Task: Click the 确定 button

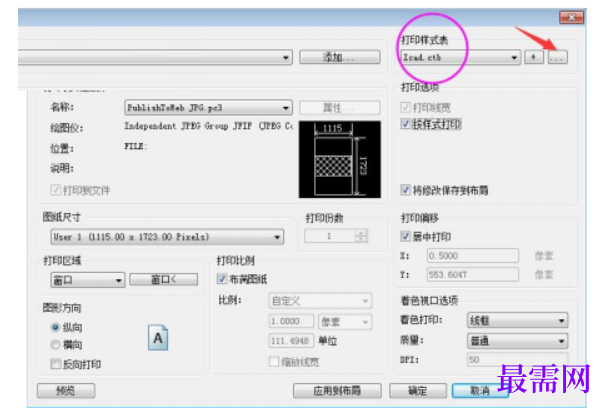Action: [418, 391]
